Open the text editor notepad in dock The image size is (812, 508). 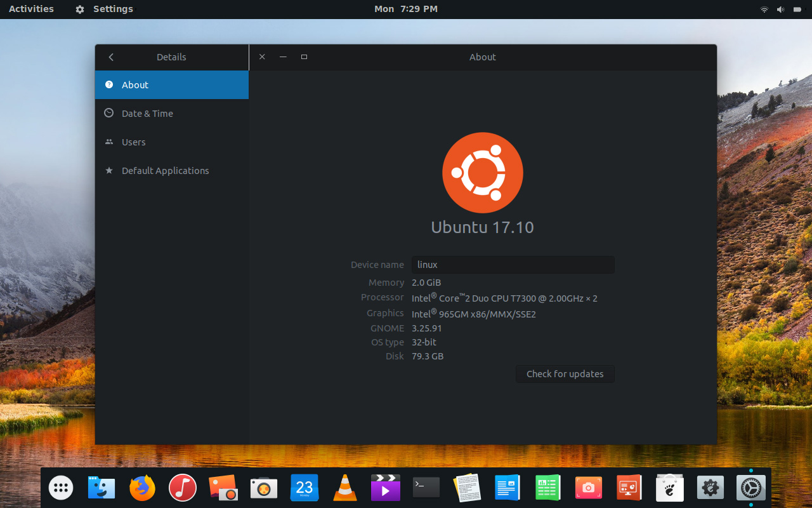[x=467, y=488]
